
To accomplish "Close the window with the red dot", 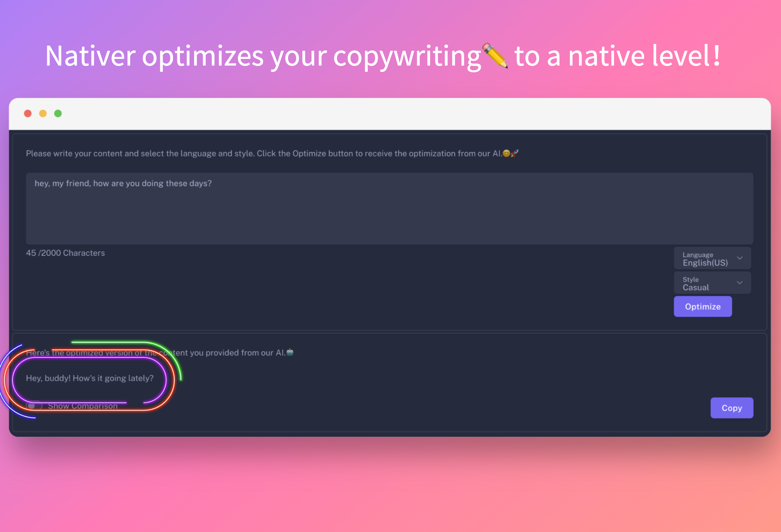I will (x=28, y=113).
